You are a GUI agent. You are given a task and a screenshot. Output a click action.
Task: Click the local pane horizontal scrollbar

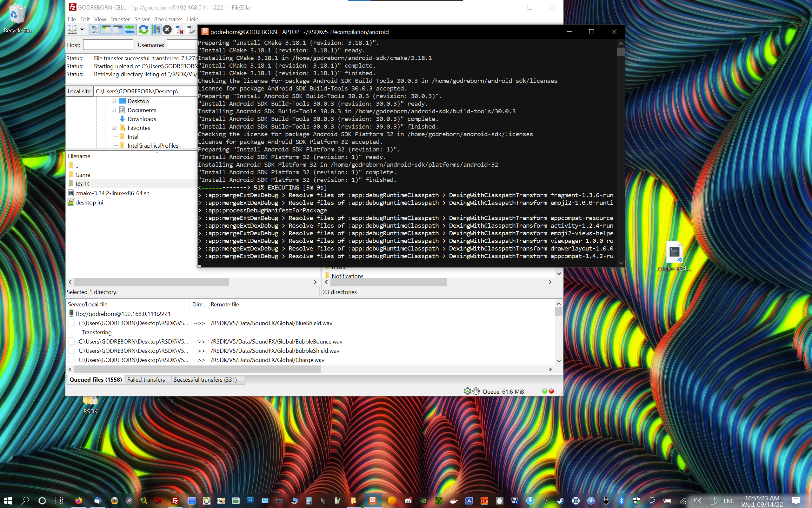(x=152, y=282)
